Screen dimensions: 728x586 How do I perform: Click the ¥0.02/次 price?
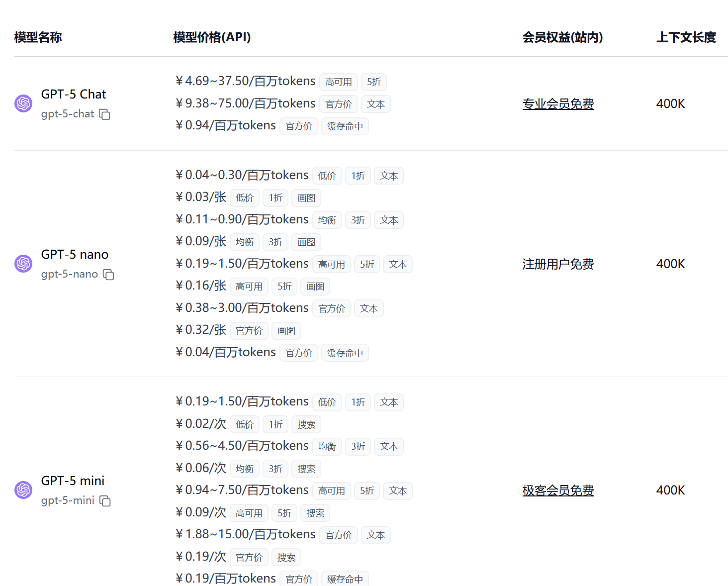[201, 424]
